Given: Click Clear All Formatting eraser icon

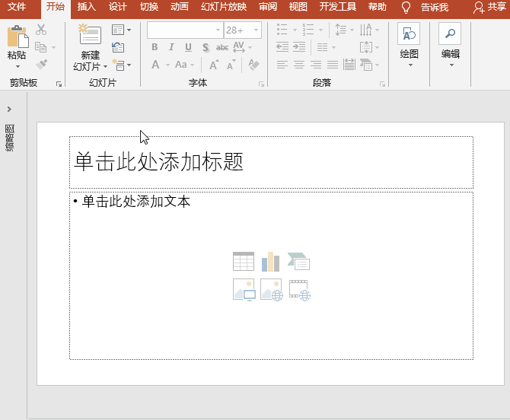Looking at the screenshot, I should point(253,65).
